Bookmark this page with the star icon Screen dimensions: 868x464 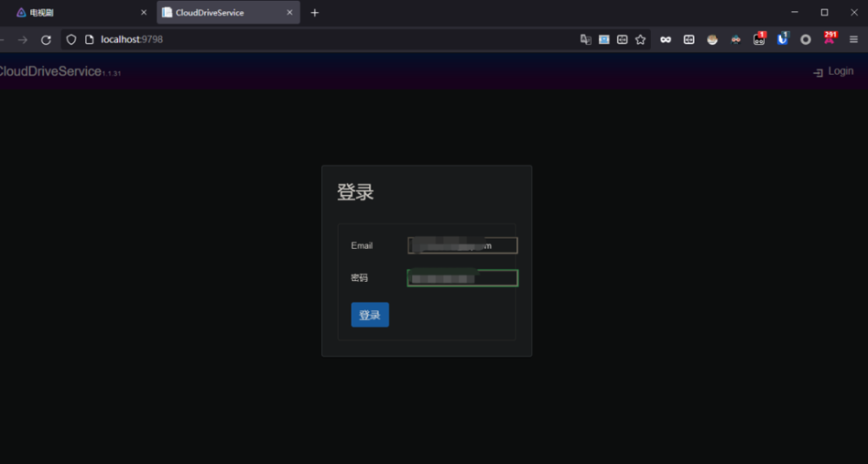point(641,40)
